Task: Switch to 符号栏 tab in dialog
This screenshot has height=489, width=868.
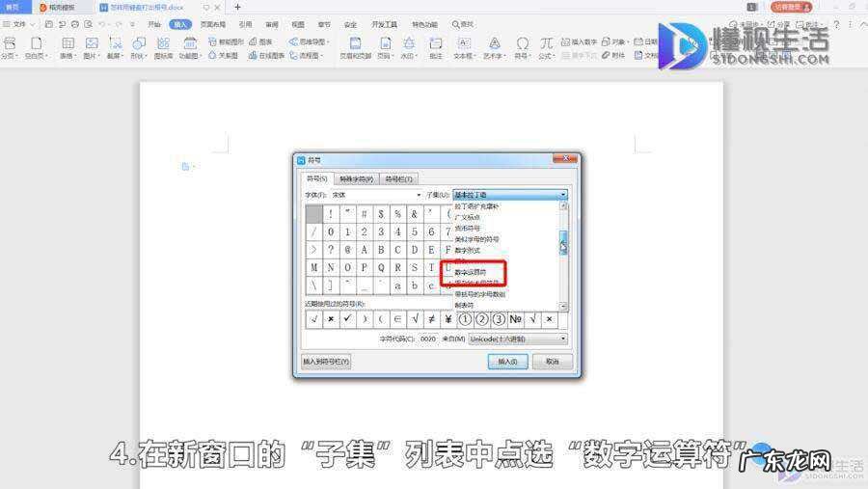Action: pos(398,178)
